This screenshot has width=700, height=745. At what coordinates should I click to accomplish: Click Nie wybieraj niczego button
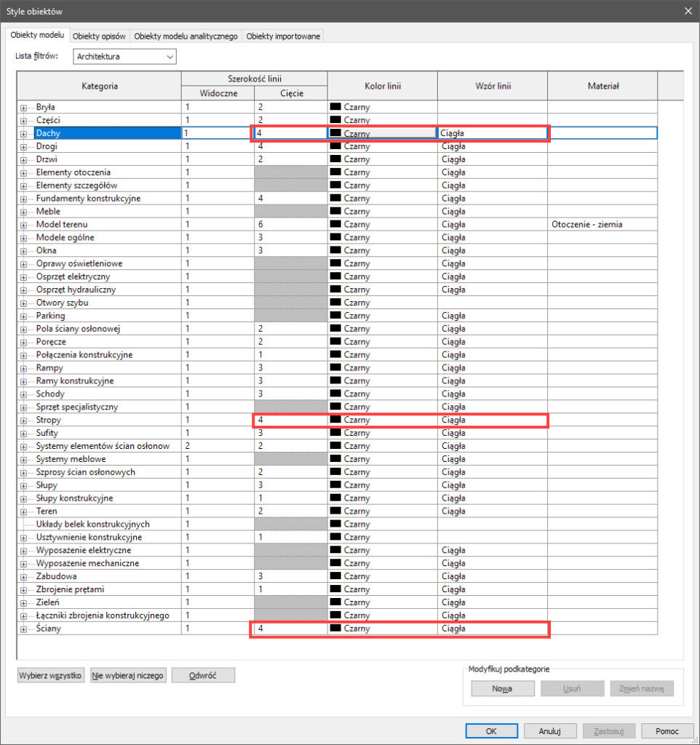click(x=128, y=675)
